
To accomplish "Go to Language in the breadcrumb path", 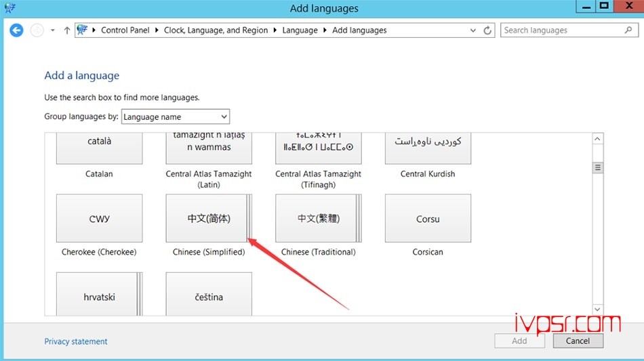I will (300, 30).
